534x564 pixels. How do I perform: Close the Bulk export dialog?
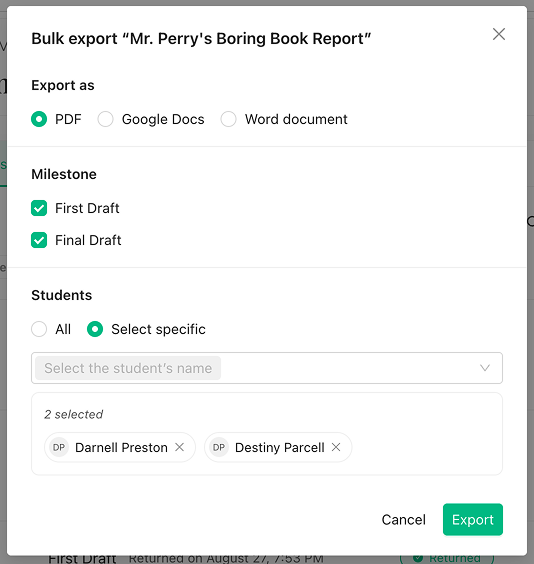click(498, 35)
